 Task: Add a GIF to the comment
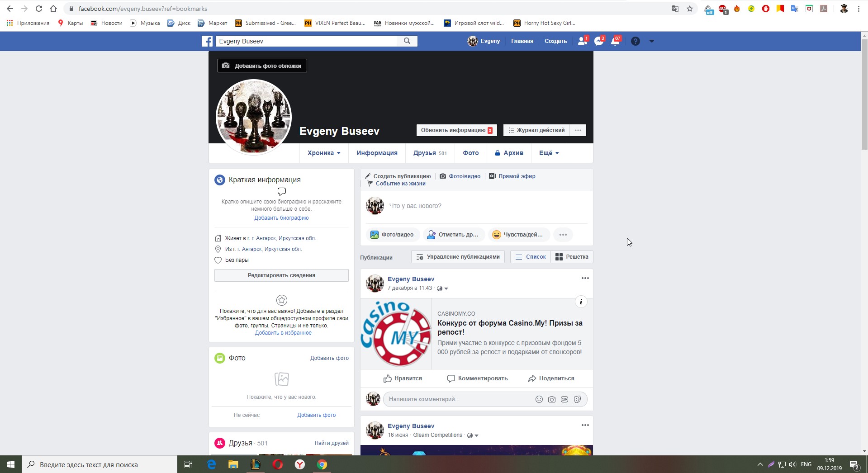tap(564, 399)
